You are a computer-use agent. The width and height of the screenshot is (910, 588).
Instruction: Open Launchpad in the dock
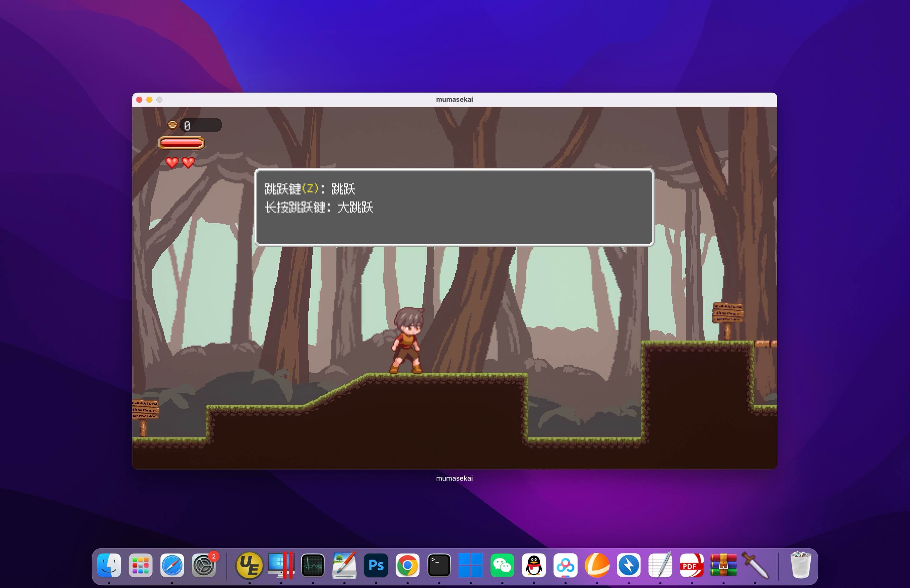pyautogui.click(x=141, y=565)
